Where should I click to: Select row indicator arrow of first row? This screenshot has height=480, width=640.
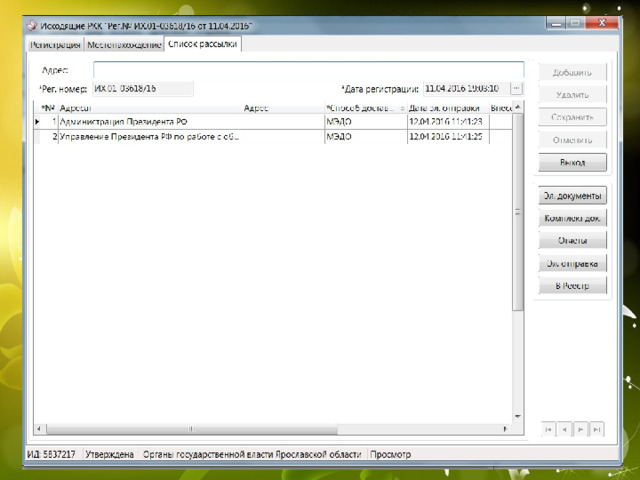pos(38,121)
